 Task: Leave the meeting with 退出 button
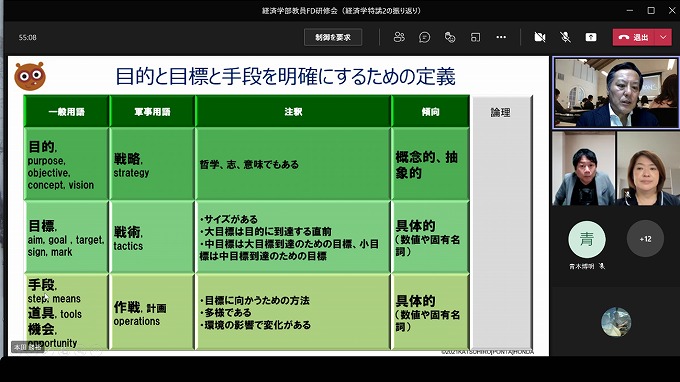tap(634, 37)
